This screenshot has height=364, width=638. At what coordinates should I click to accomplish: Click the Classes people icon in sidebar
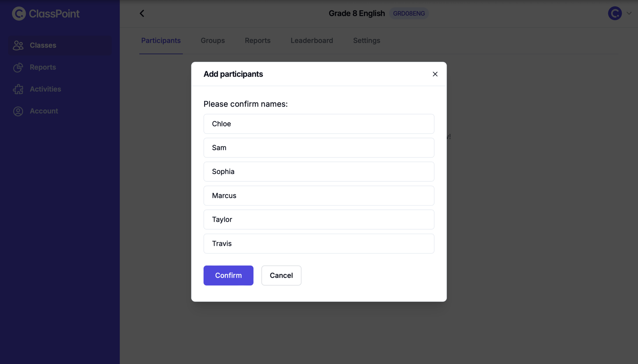(18, 45)
